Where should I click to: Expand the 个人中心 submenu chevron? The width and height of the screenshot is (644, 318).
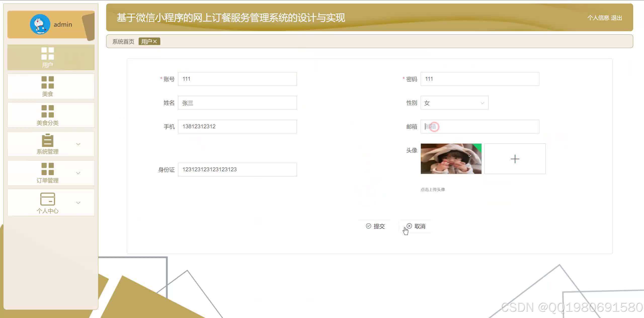click(78, 203)
